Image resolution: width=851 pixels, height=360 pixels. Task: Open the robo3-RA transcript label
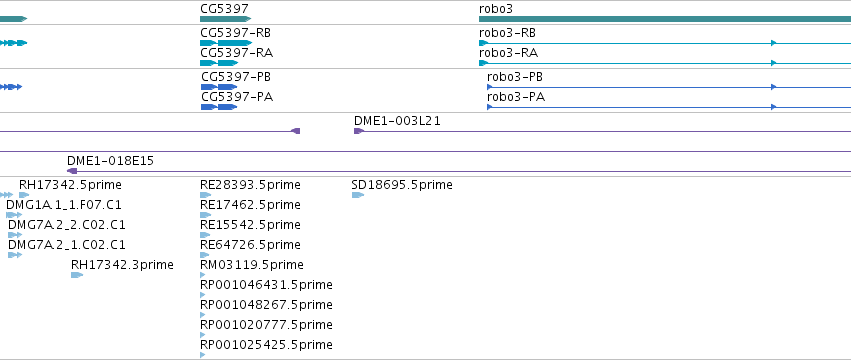(508, 53)
